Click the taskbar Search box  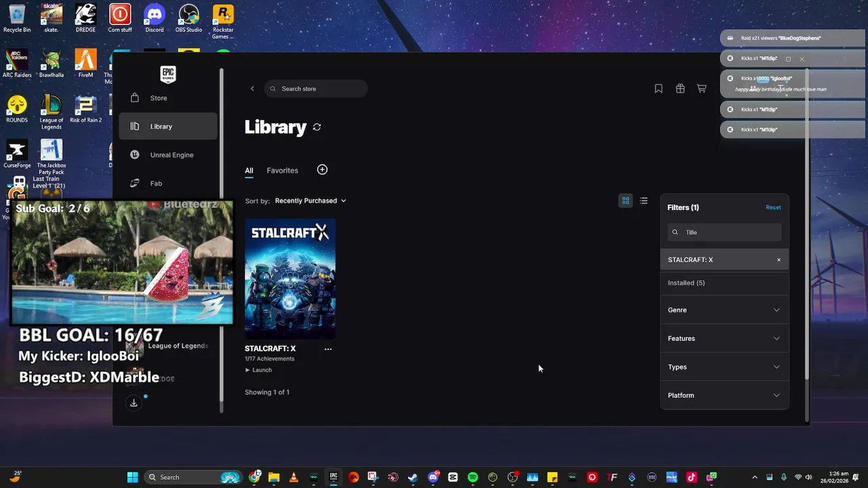(x=193, y=477)
